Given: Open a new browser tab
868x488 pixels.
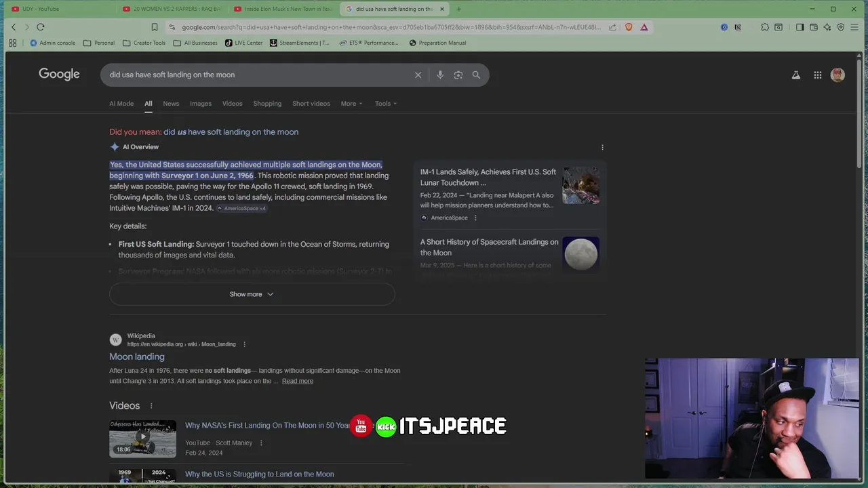Looking at the screenshot, I should pos(458,9).
